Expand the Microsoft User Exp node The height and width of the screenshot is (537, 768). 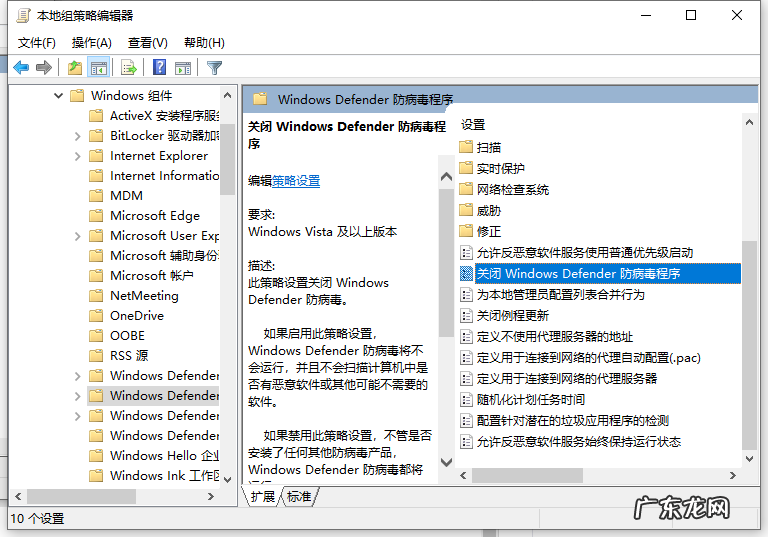point(77,236)
